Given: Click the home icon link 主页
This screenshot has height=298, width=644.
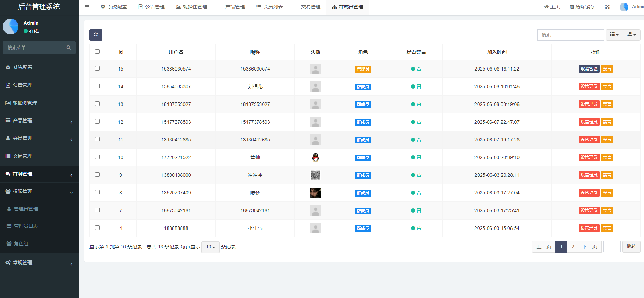Looking at the screenshot, I should (552, 7).
